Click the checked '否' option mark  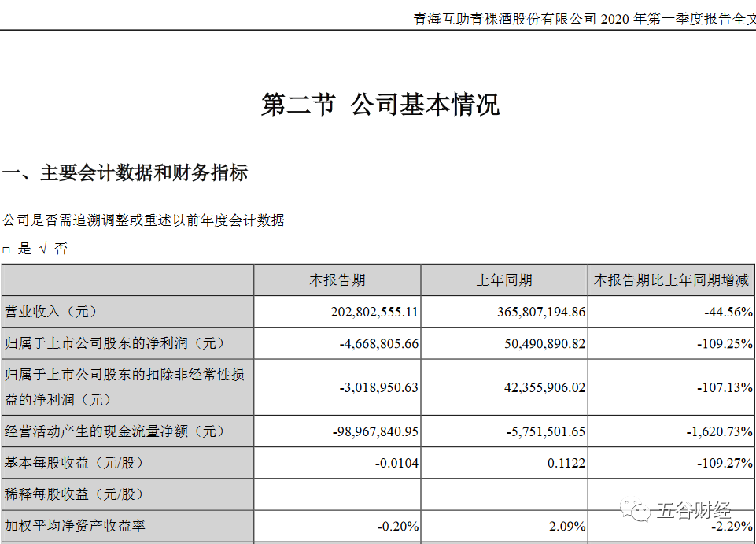click(x=43, y=249)
